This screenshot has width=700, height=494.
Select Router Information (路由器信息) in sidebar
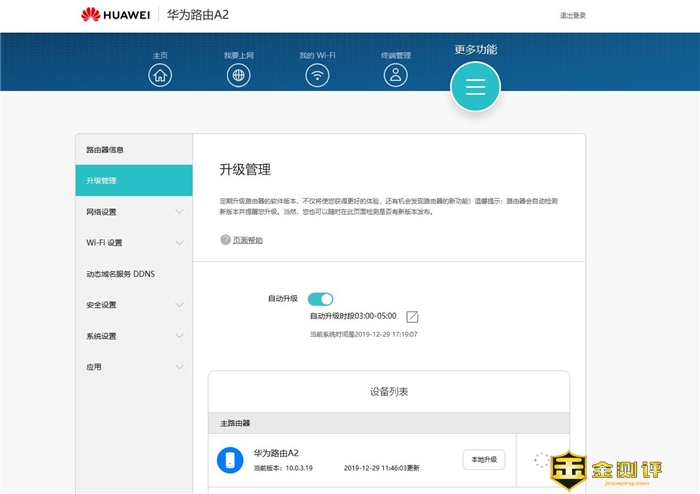point(133,150)
